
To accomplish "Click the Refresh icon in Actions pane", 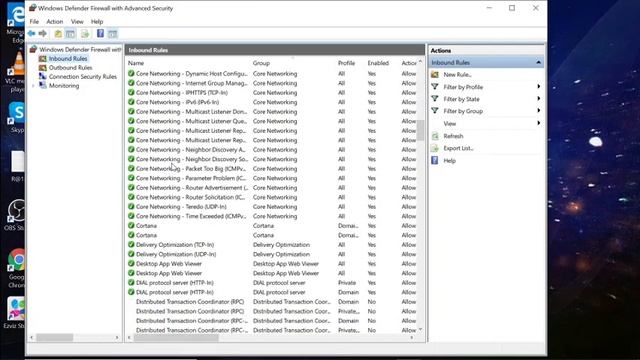I will pyautogui.click(x=435, y=136).
